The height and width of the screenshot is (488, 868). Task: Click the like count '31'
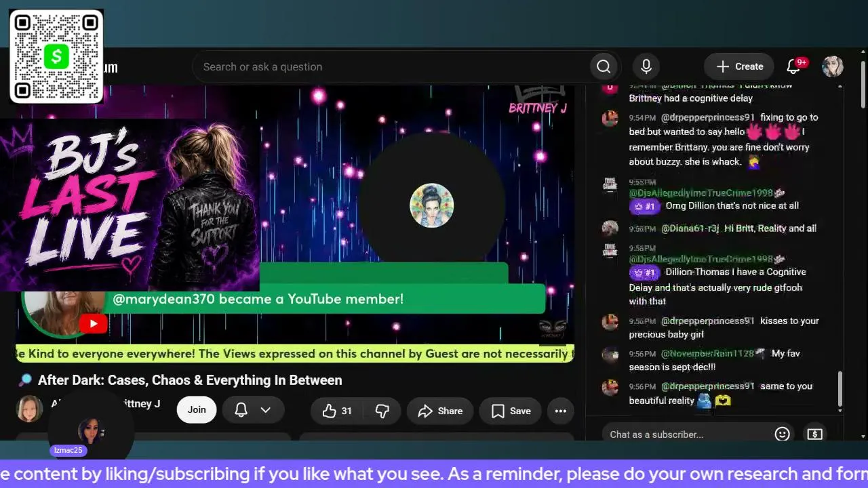[x=347, y=411]
